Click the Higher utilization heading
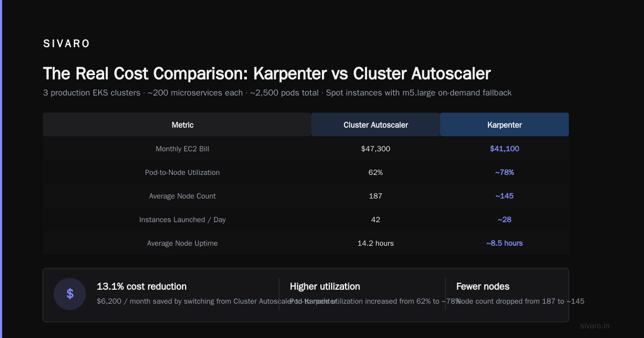The height and width of the screenshot is (338, 644). click(x=325, y=286)
